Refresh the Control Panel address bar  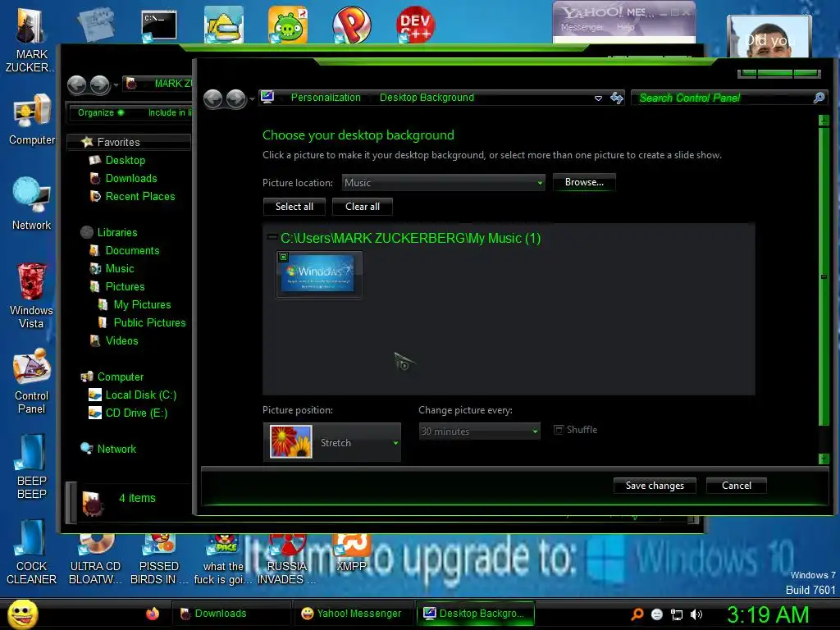point(617,98)
